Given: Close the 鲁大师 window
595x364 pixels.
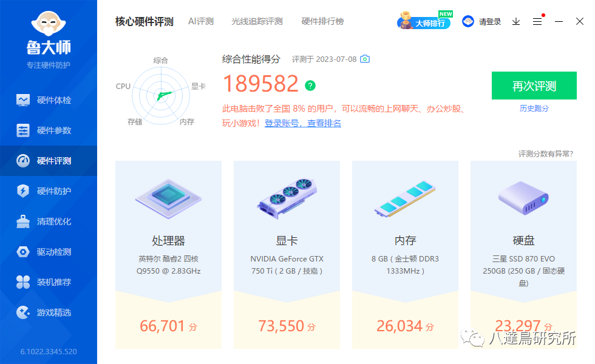Looking at the screenshot, I should pos(579,21).
